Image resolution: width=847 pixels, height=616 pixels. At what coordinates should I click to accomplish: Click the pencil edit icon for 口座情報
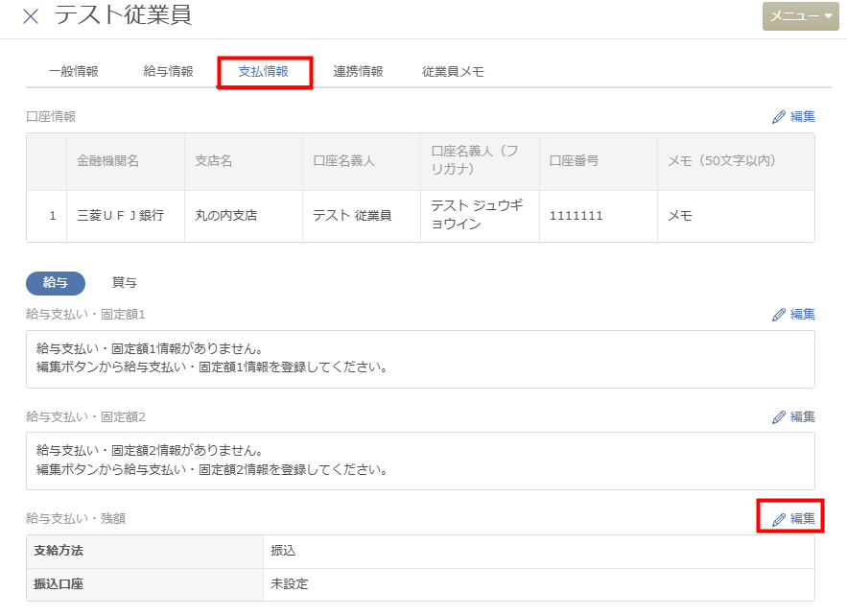pyautogui.click(x=780, y=117)
